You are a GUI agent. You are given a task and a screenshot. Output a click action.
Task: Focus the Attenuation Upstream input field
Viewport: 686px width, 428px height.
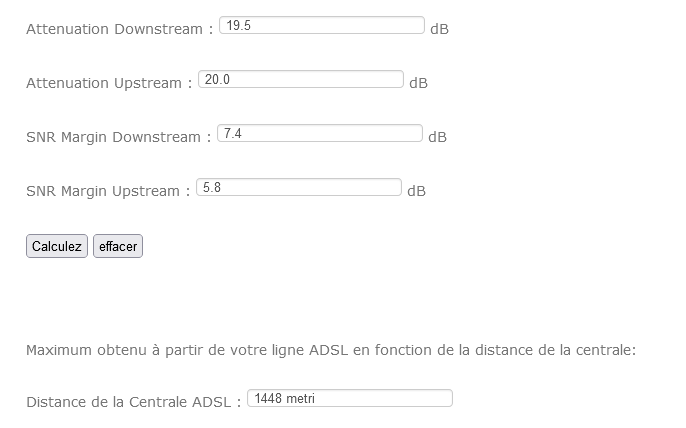pos(301,79)
